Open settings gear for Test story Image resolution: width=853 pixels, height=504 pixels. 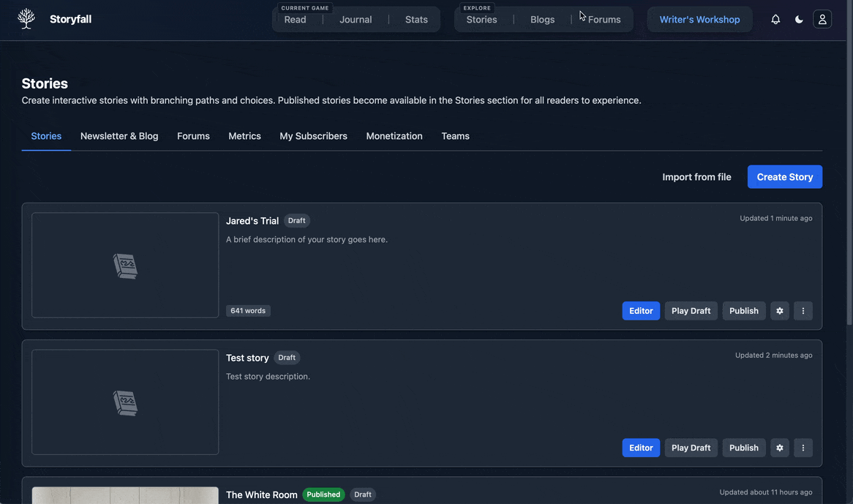pyautogui.click(x=780, y=448)
